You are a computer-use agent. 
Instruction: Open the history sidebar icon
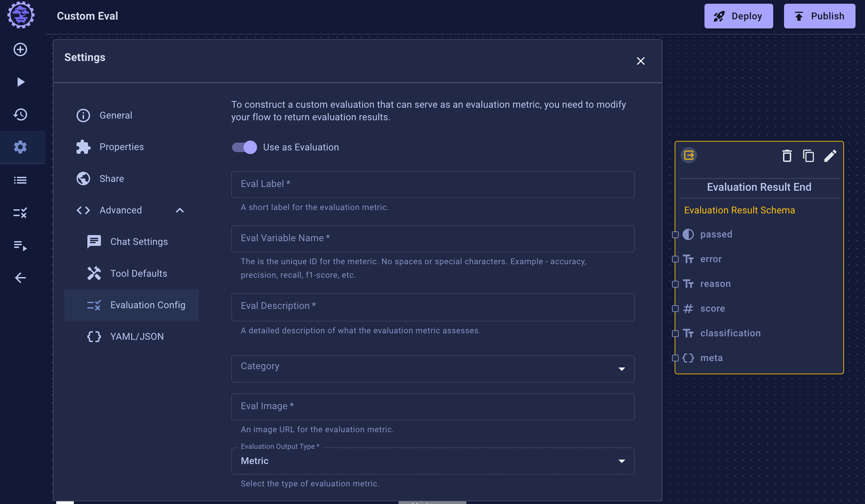20,114
